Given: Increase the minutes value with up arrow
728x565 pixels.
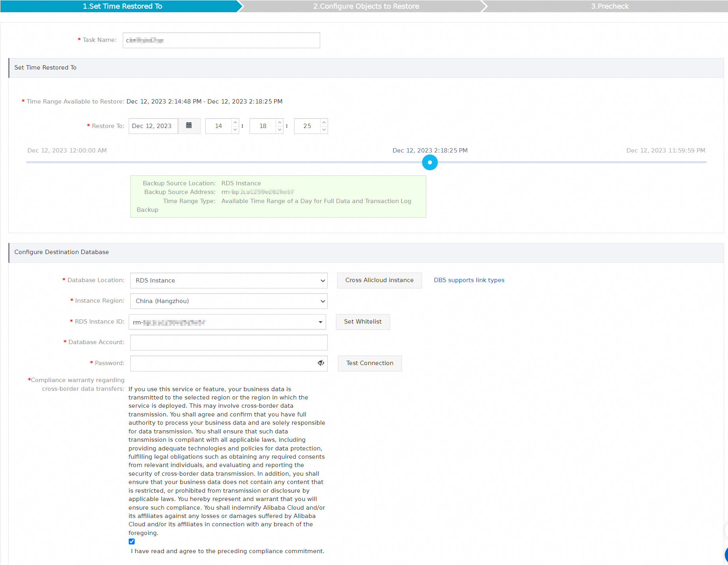Looking at the screenshot, I should coord(280,122).
